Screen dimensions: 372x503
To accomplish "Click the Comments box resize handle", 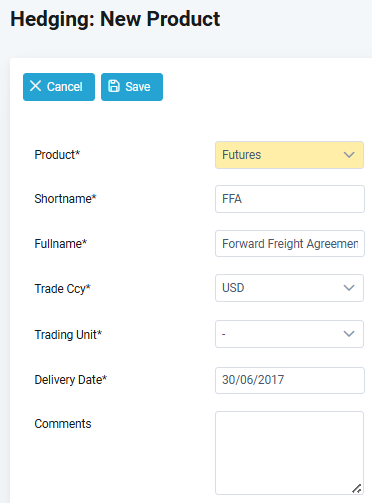I will click(357, 488).
